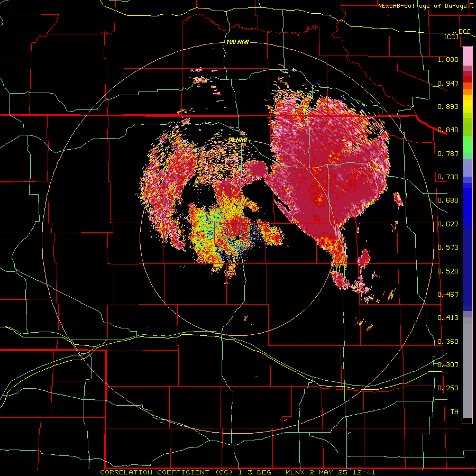This screenshot has width=476, height=476.
Task: Select the bright green segment of the color bar
Action: [x=467, y=144]
